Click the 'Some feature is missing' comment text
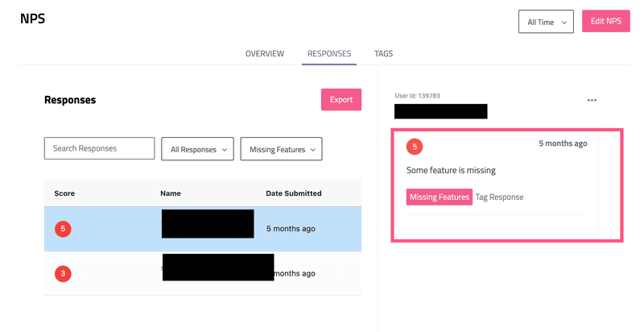This screenshot has height=332, width=644. (451, 170)
